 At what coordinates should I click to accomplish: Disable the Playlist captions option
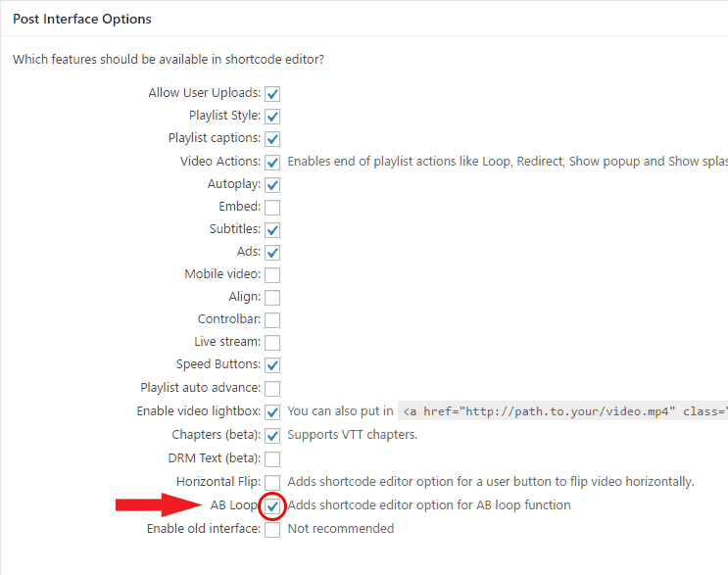pos(272,139)
